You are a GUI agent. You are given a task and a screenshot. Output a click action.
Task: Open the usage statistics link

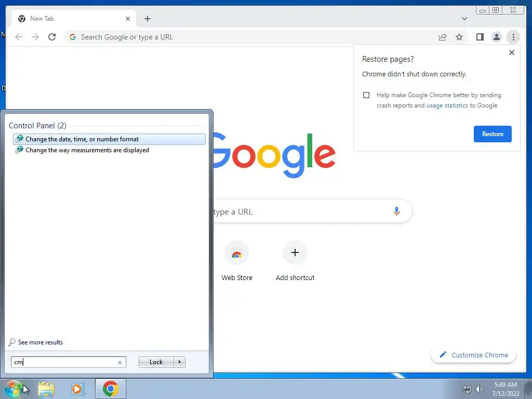pyautogui.click(x=447, y=105)
